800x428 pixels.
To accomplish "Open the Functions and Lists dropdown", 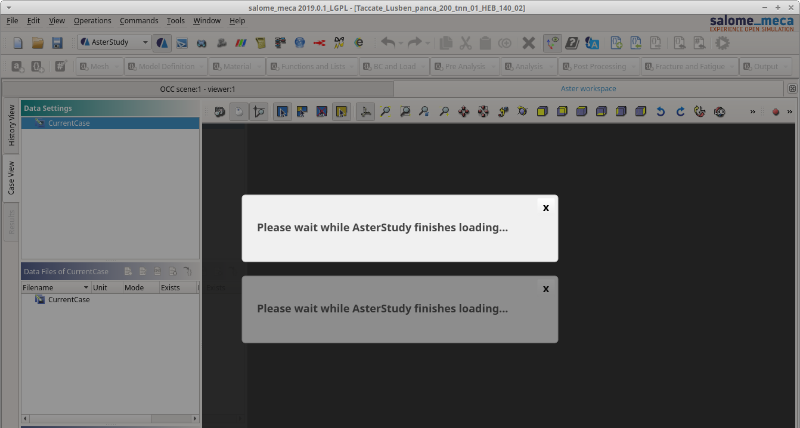I will [x=313, y=66].
